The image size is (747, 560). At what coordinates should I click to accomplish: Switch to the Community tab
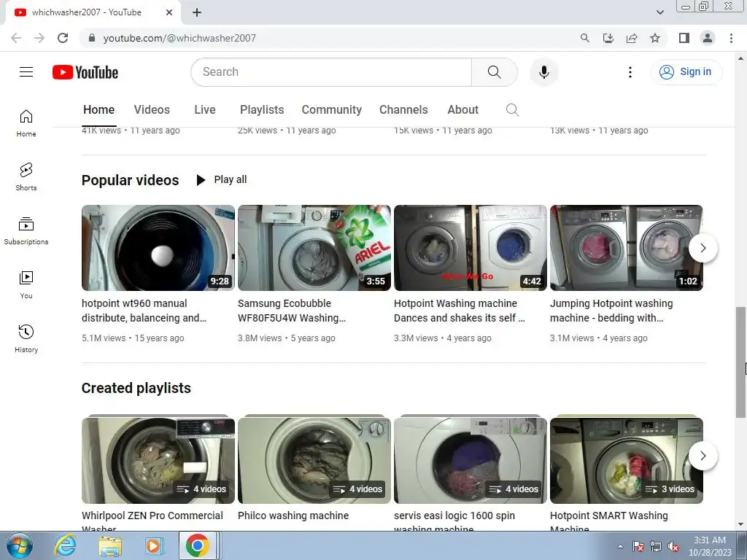tap(332, 110)
